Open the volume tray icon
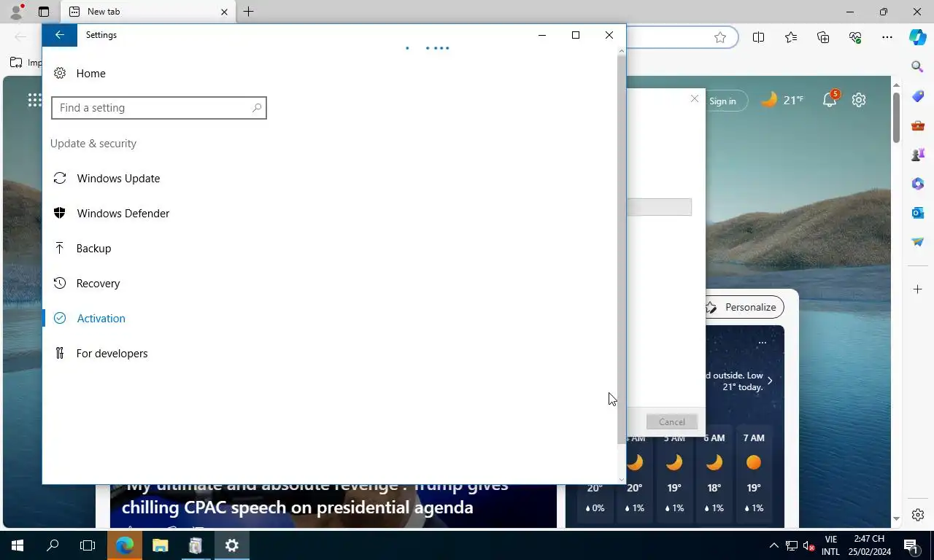The image size is (934, 560). point(808,545)
